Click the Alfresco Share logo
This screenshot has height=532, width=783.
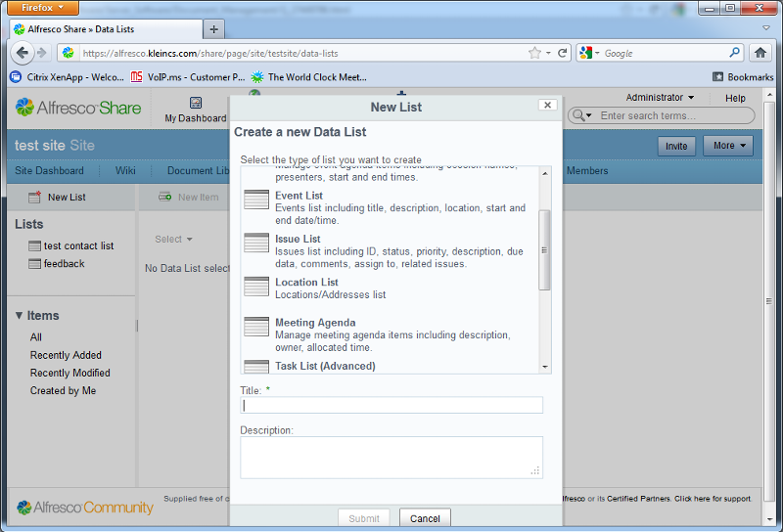point(78,108)
